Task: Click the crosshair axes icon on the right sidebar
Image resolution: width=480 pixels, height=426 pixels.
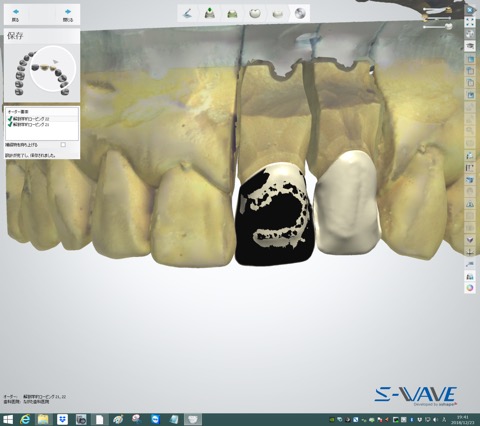Action: 470,252
